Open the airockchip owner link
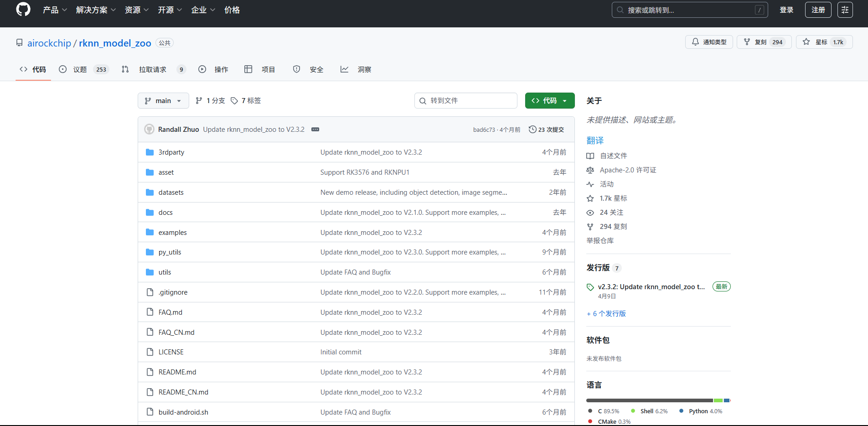The image size is (868, 426). point(49,43)
